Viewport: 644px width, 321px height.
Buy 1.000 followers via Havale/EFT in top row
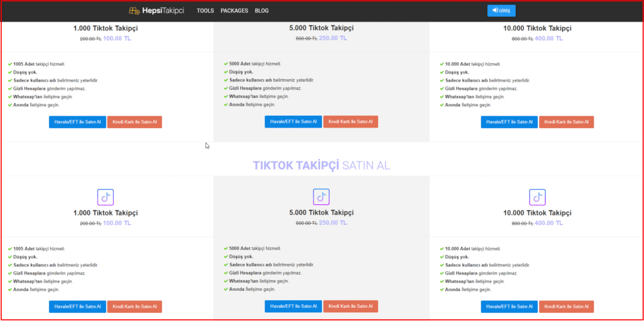pos(77,122)
